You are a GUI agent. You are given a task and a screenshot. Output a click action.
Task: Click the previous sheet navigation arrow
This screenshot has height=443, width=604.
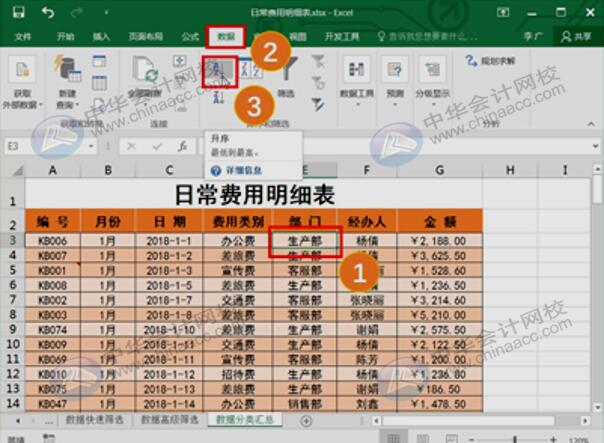18,421
